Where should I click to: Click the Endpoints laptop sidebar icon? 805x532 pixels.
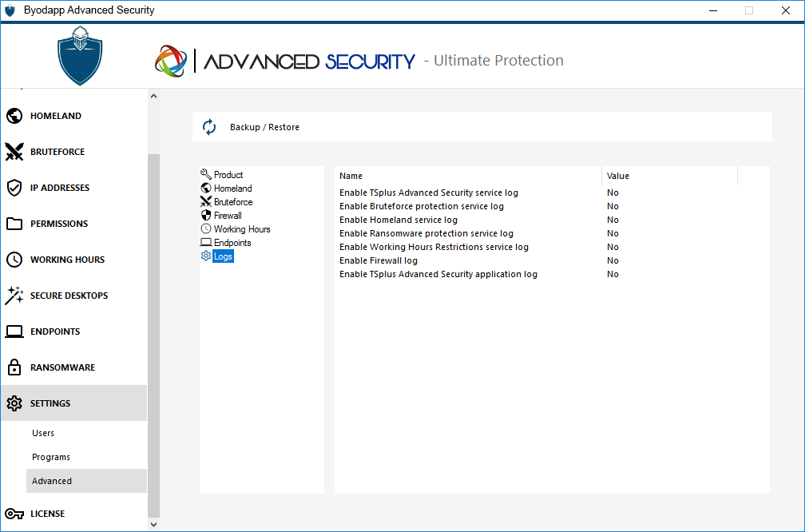pyautogui.click(x=14, y=332)
